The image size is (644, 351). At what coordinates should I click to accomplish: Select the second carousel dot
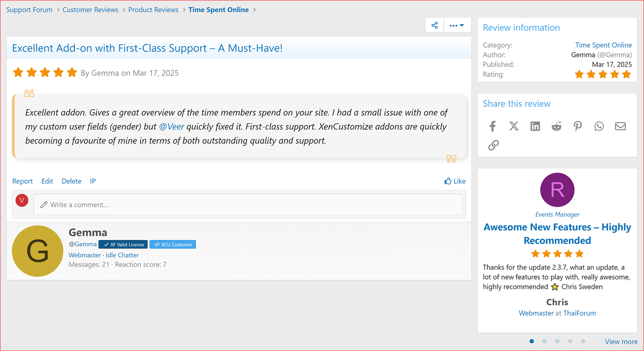click(x=544, y=341)
